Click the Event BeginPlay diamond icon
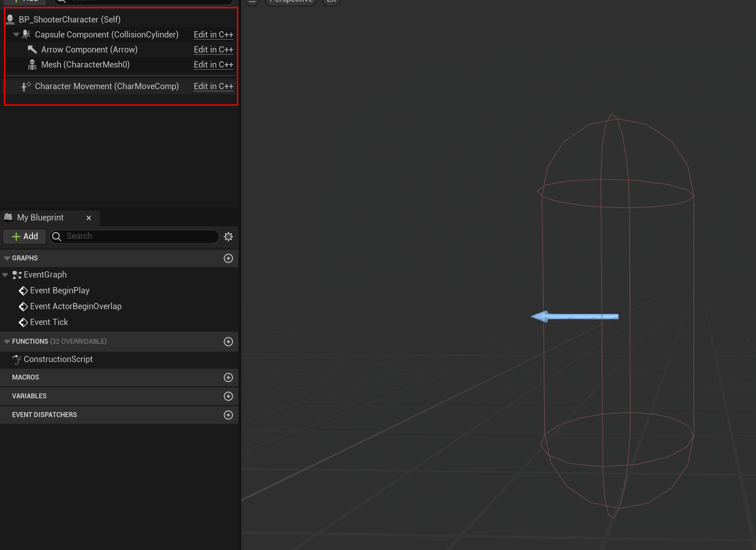The width and height of the screenshot is (756, 550). pyautogui.click(x=23, y=291)
